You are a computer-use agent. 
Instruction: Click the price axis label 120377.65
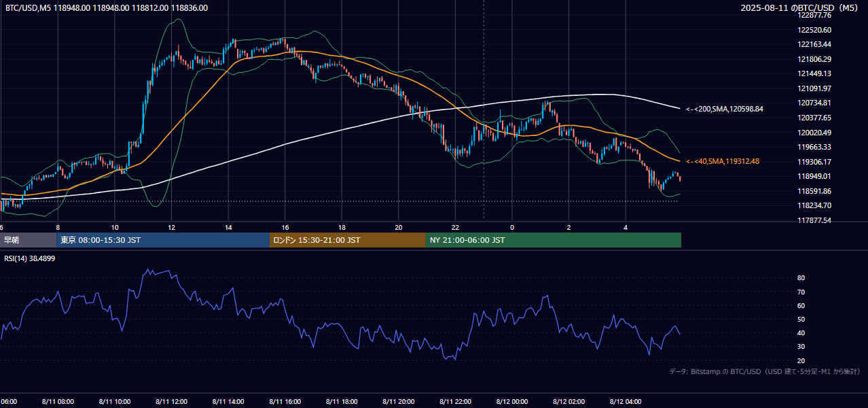coord(814,118)
